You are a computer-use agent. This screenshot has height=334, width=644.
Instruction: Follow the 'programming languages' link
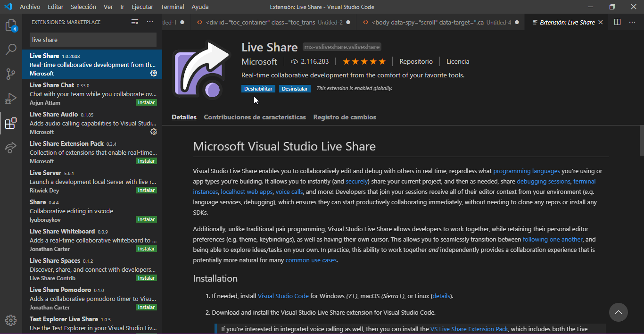click(x=527, y=171)
